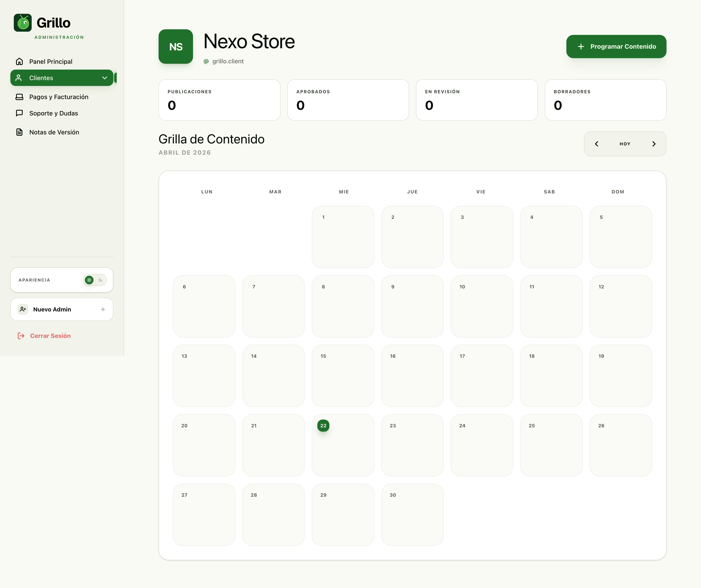Select day 1 cell in calendar
The image size is (701, 588).
point(343,237)
